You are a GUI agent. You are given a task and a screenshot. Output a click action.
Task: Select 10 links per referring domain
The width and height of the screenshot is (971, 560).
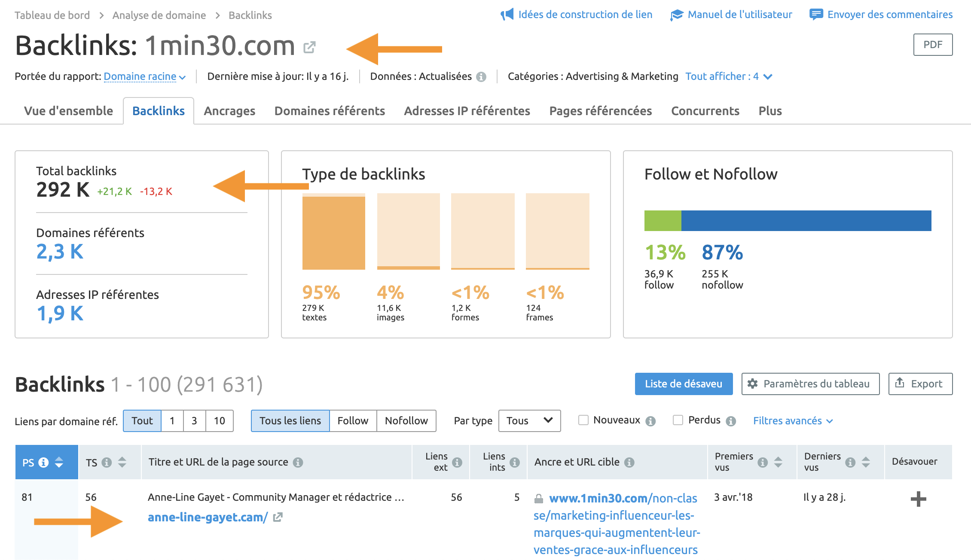coord(220,421)
